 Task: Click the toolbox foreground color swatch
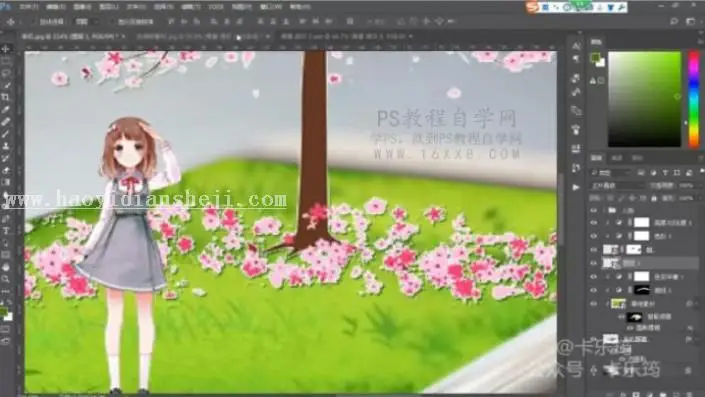coord(4,312)
